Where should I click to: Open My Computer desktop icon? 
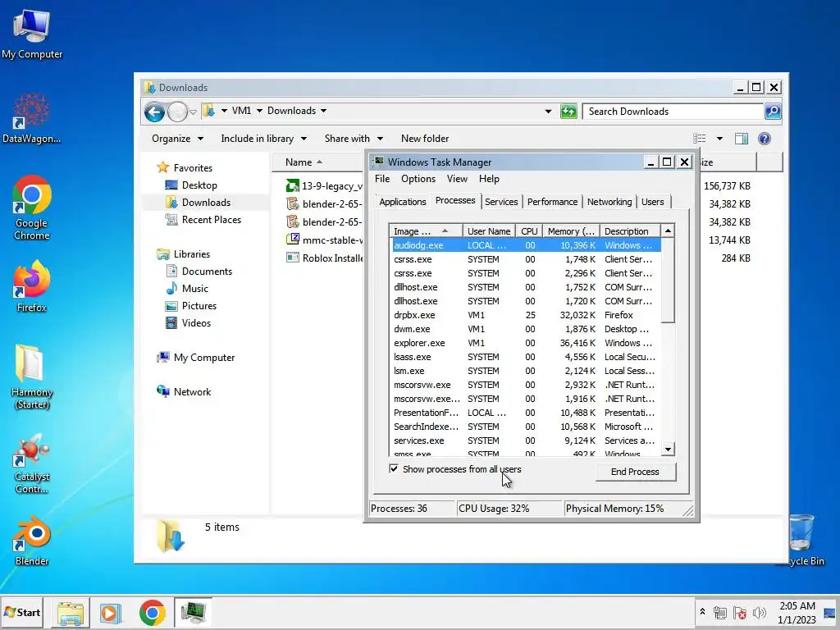(x=32, y=34)
